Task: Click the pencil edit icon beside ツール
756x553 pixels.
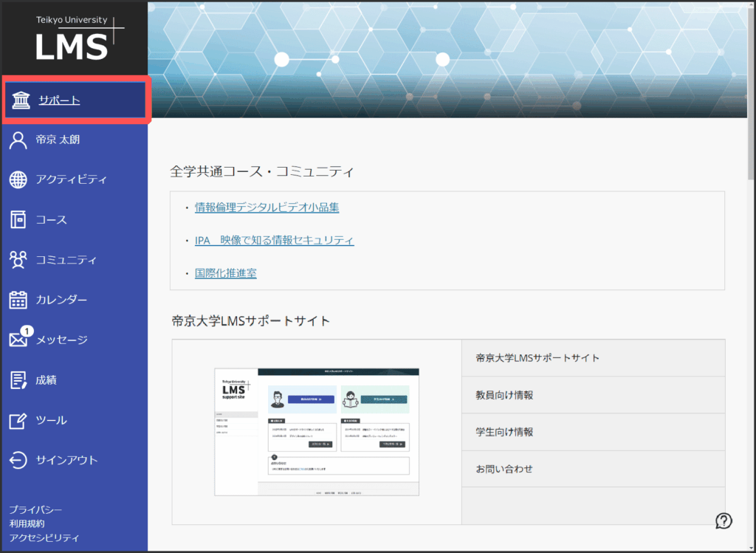Action: point(18,420)
